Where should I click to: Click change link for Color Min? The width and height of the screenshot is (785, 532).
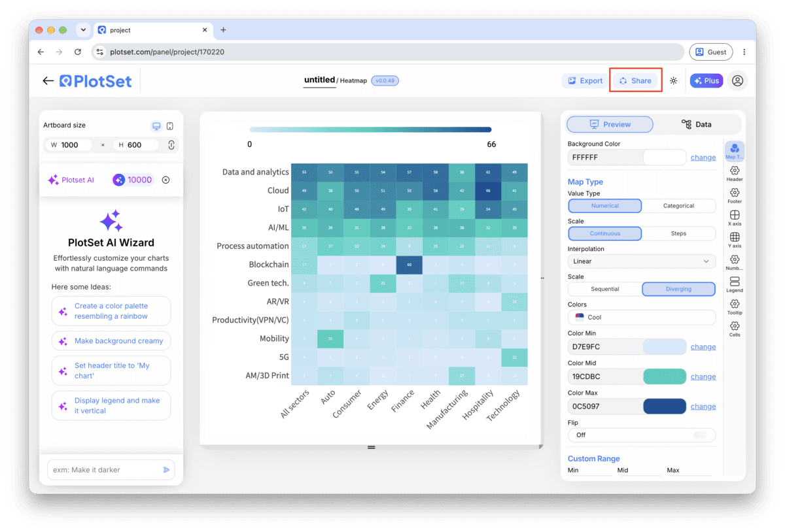pos(703,347)
